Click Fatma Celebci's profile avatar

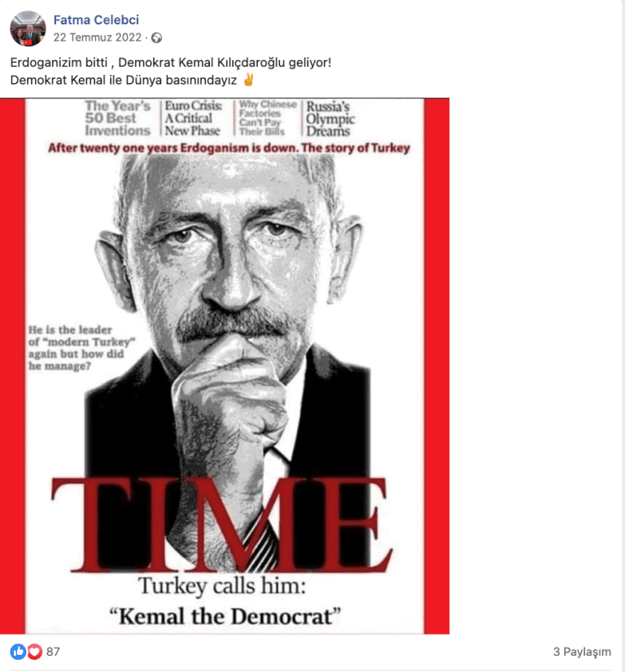coord(28,28)
